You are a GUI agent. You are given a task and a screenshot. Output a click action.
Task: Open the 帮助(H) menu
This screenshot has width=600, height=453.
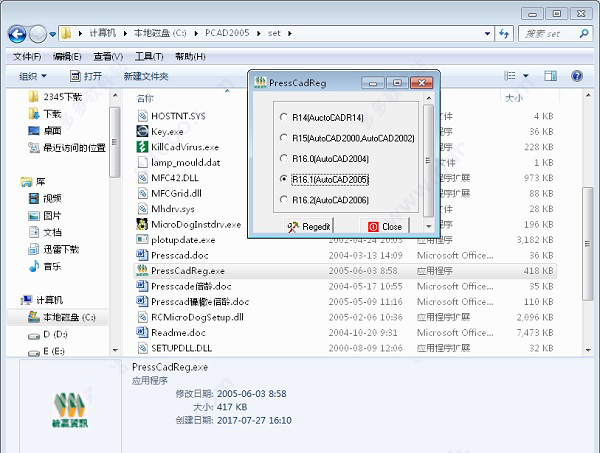tap(190, 57)
